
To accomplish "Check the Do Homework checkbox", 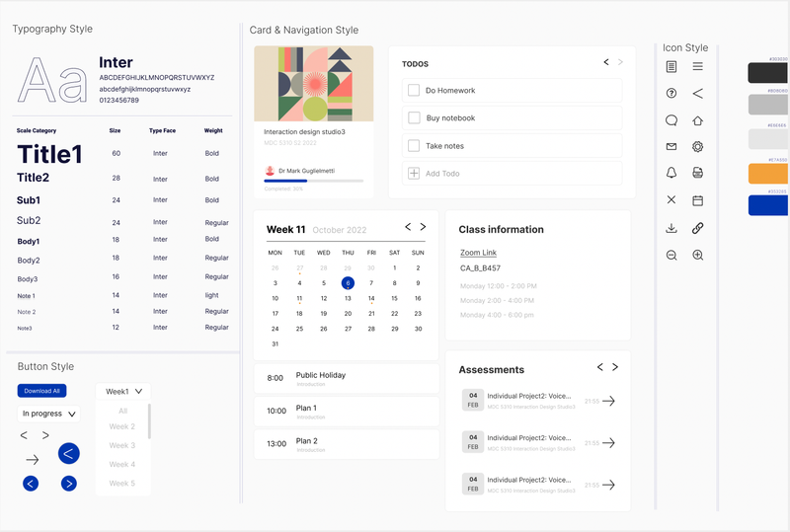I will (x=414, y=90).
